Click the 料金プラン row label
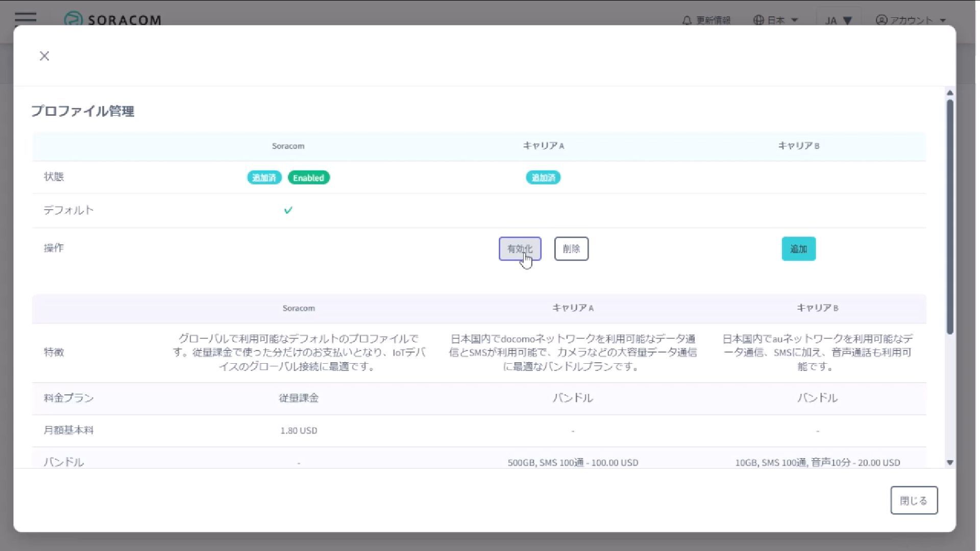Screen dimensions: 980x551 coord(68,398)
